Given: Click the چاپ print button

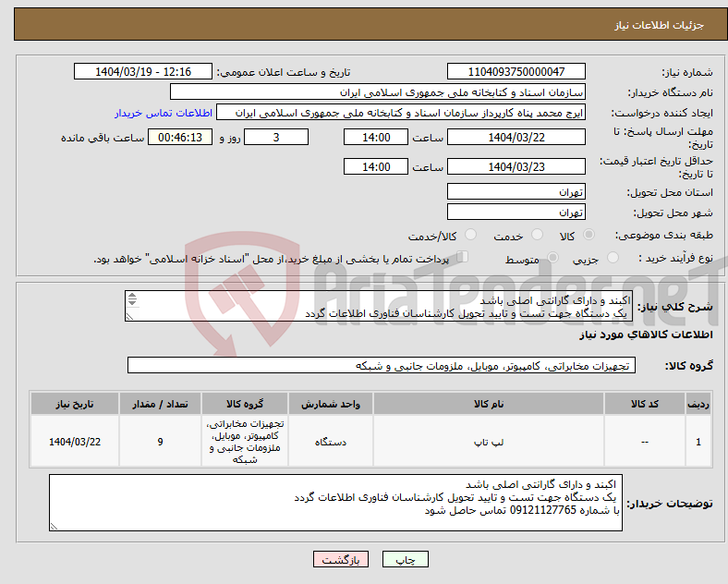Looking at the screenshot, I should [x=406, y=559].
